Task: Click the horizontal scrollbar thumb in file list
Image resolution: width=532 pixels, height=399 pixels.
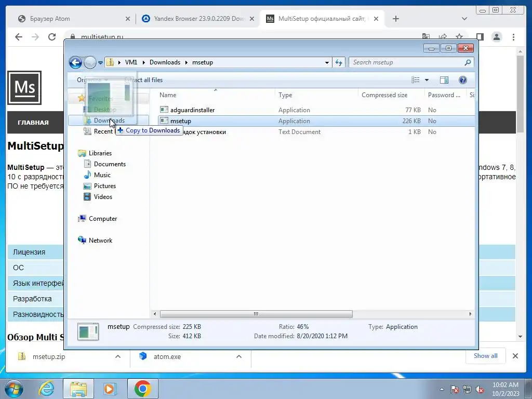Action: (x=256, y=314)
